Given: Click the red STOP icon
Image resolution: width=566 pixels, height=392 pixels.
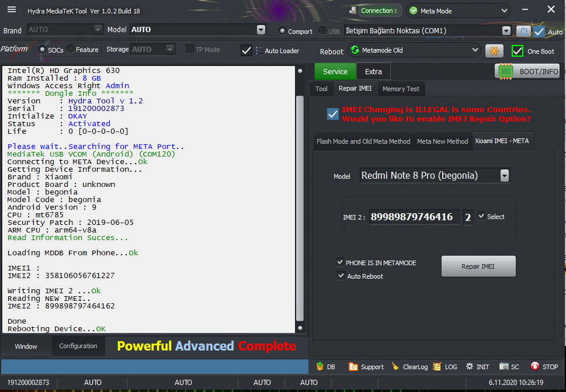Looking at the screenshot, I should click(x=534, y=366).
